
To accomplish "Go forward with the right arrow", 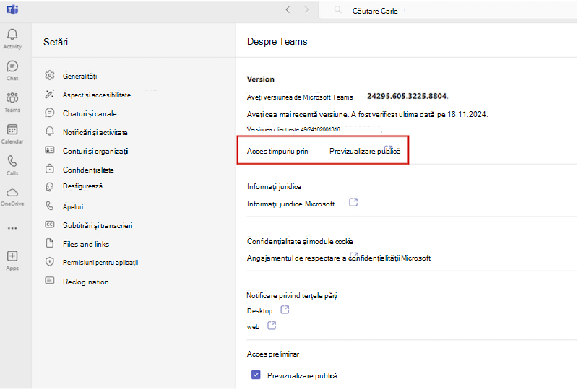I will tap(306, 10).
